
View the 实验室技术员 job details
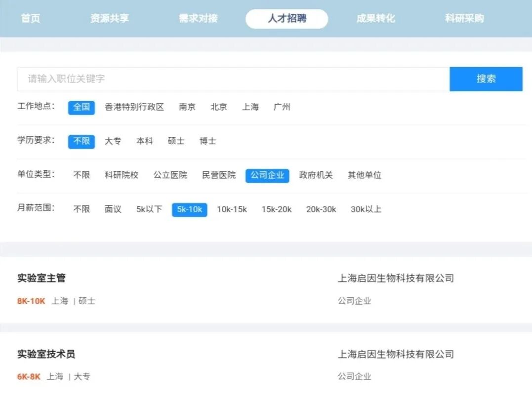pyautogui.click(x=47, y=354)
